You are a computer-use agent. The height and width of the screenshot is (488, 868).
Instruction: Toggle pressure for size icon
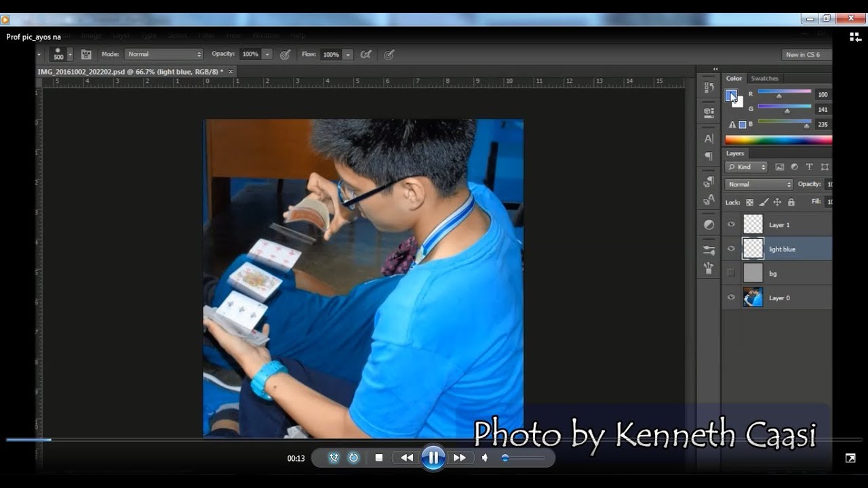(x=389, y=54)
